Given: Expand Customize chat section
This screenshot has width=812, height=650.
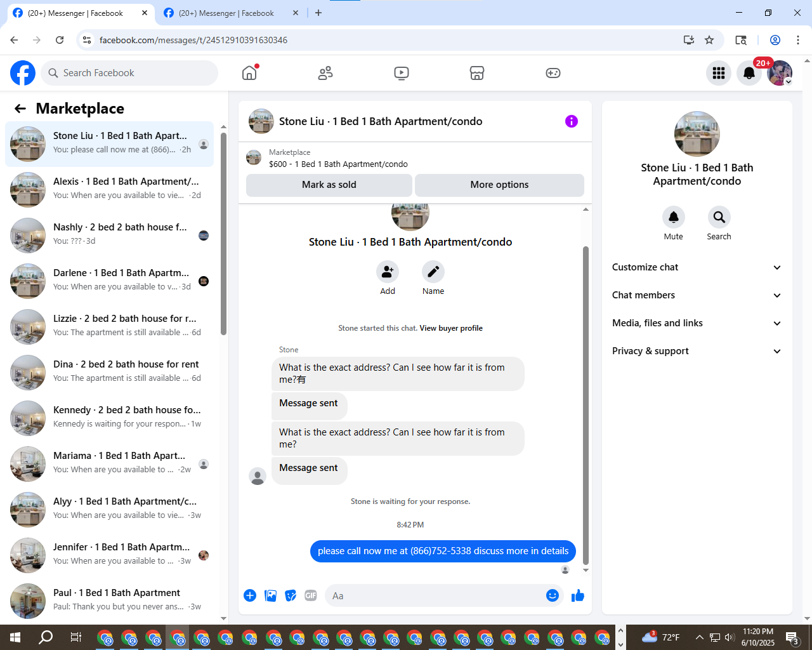Looking at the screenshot, I should 697,267.
